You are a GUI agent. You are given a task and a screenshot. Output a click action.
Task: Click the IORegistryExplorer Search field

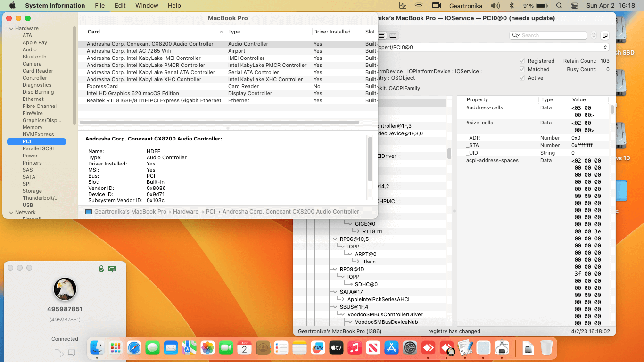pos(548,35)
